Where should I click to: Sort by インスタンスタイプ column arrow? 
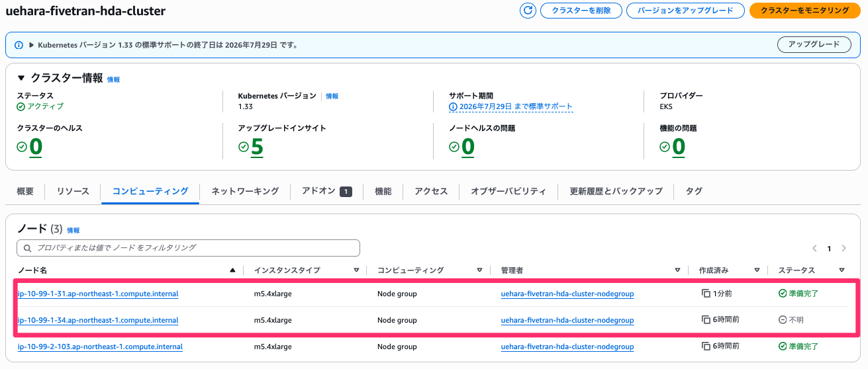click(x=356, y=270)
